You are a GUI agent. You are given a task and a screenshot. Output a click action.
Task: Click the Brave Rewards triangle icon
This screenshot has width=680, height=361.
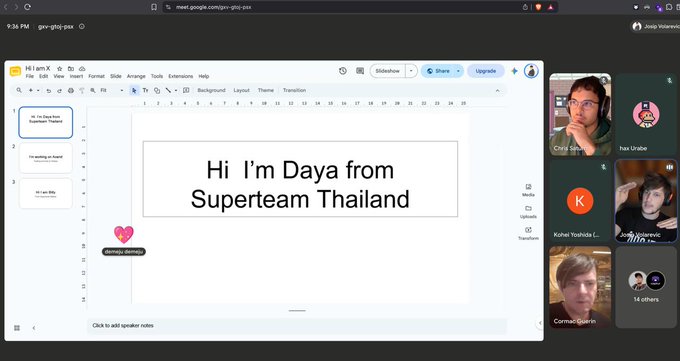(x=550, y=7)
